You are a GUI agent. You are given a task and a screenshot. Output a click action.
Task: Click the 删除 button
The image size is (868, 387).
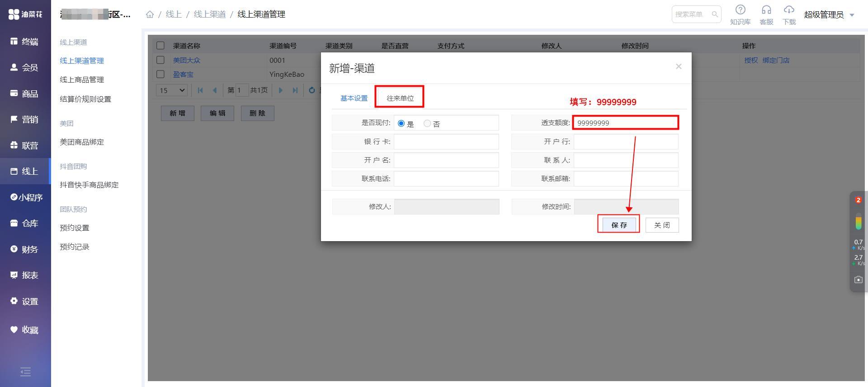pyautogui.click(x=258, y=113)
